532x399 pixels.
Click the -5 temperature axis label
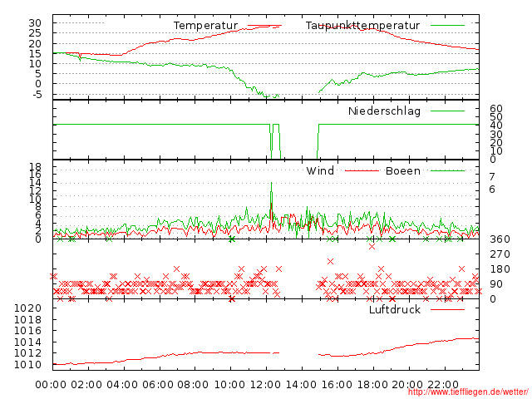pos(37,94)
